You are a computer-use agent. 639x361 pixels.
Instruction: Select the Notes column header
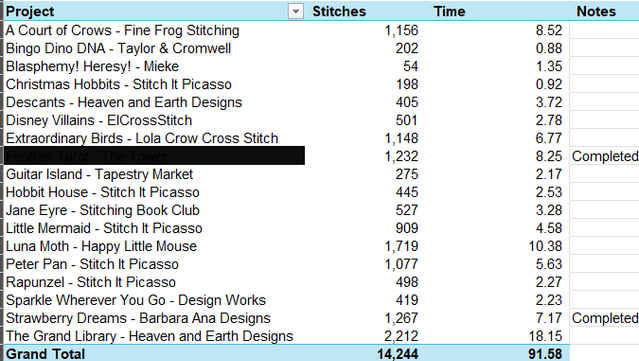click(604, 11)
